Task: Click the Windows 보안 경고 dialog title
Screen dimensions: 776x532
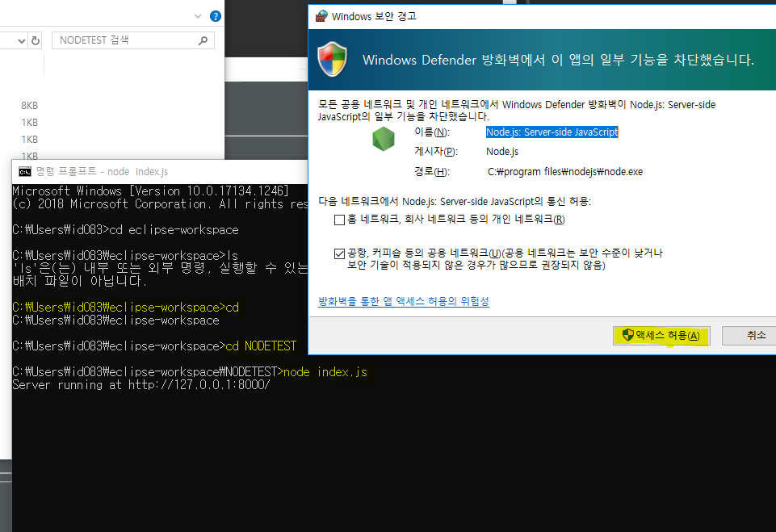Action: tap(374, 16)
